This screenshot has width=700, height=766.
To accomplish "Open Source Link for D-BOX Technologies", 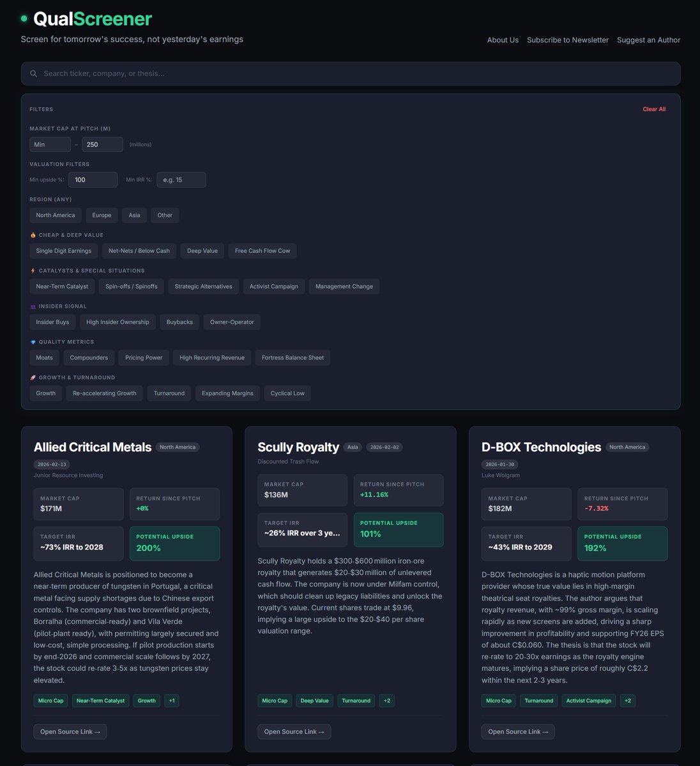I will [518, 732].
